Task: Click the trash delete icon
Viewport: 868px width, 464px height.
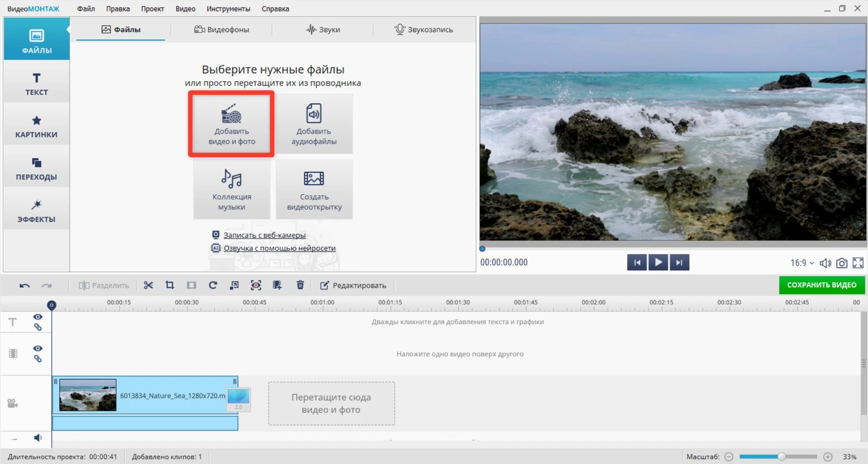Action: tap(300, 285)
